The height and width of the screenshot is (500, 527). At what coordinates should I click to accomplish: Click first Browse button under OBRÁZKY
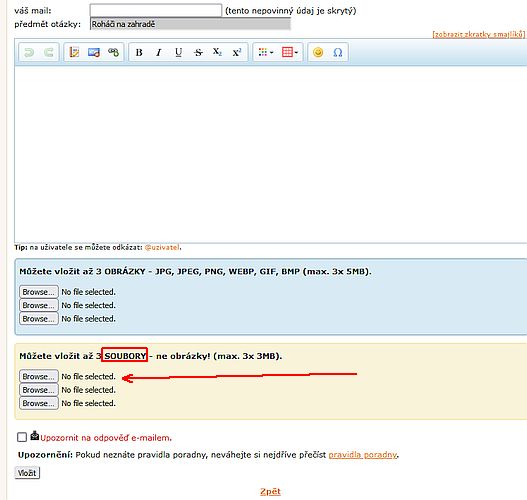pos(39,292)
